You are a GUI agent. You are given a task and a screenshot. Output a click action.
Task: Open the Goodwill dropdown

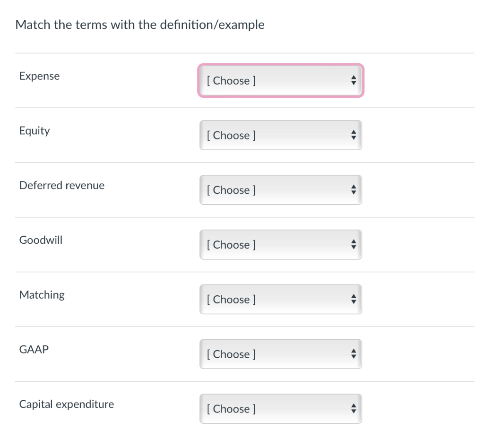tap(281, 244)
